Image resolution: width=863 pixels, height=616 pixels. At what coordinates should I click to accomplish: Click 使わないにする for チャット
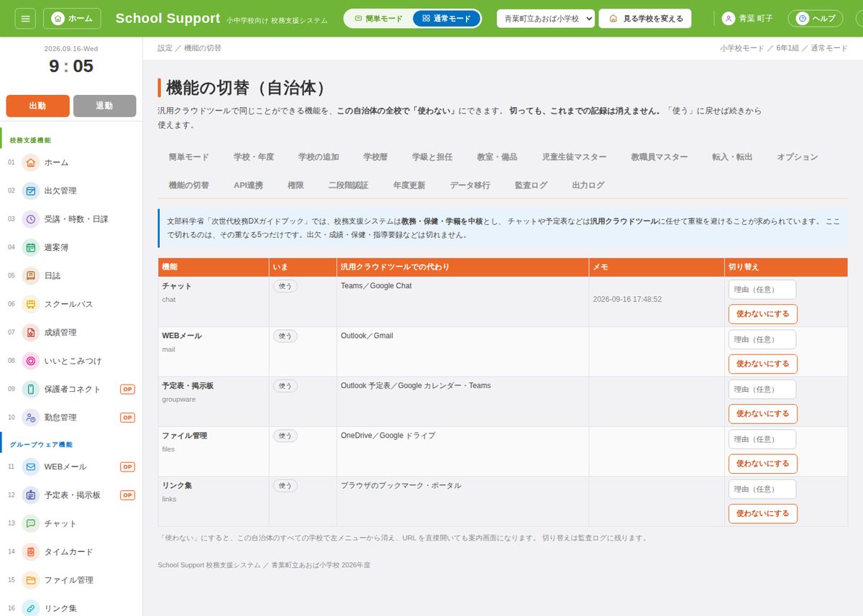763,314
